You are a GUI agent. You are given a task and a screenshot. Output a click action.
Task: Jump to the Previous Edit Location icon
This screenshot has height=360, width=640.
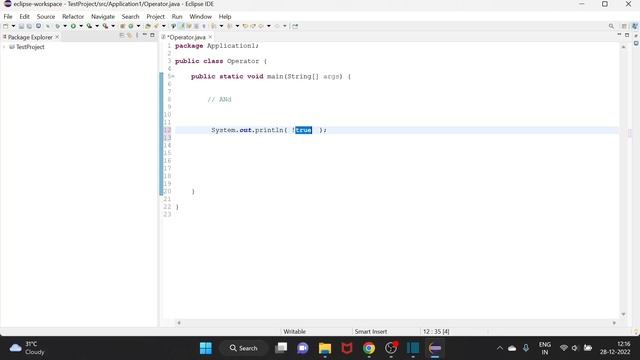click(245, 26)
